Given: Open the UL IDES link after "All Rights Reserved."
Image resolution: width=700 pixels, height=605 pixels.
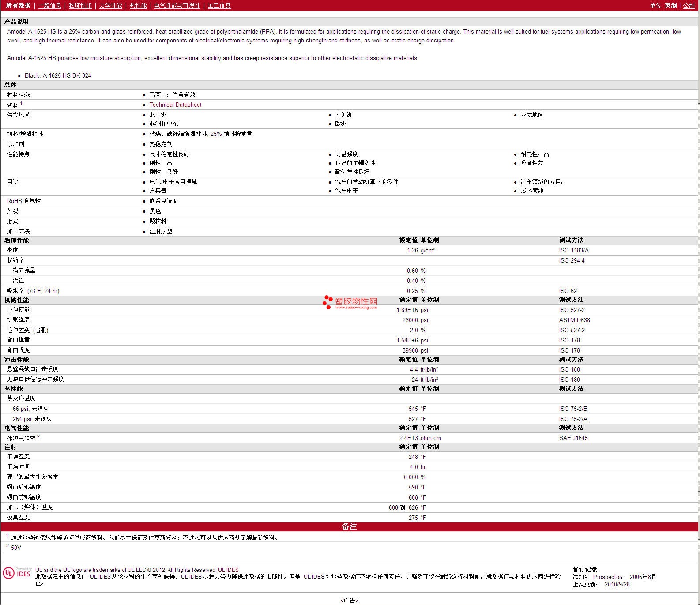Looking at the screenshot, I should 228,570.
